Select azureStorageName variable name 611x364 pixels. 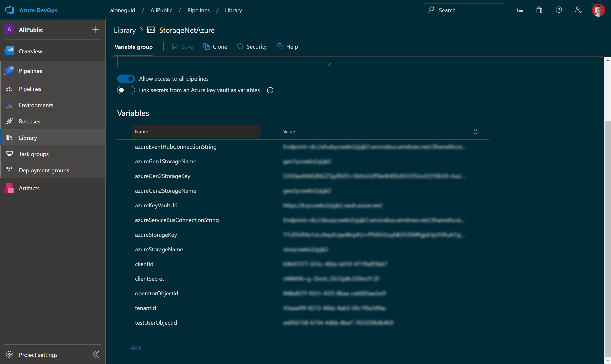159,249
